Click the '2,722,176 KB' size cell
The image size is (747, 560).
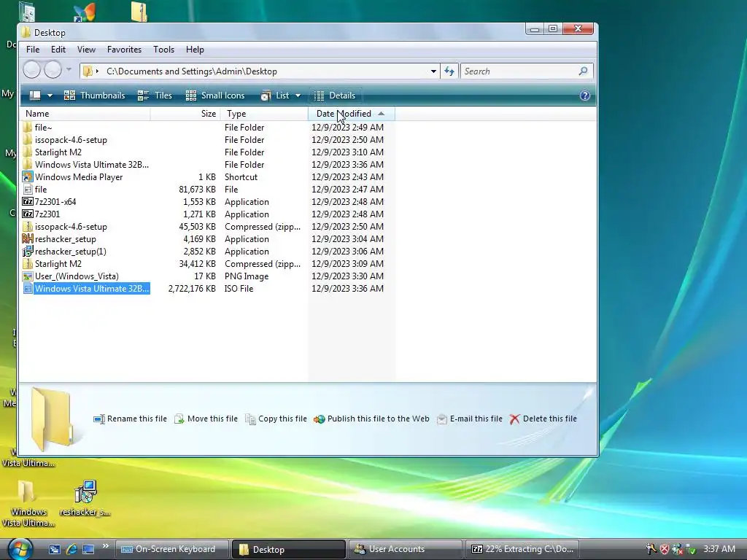point(192,289)
